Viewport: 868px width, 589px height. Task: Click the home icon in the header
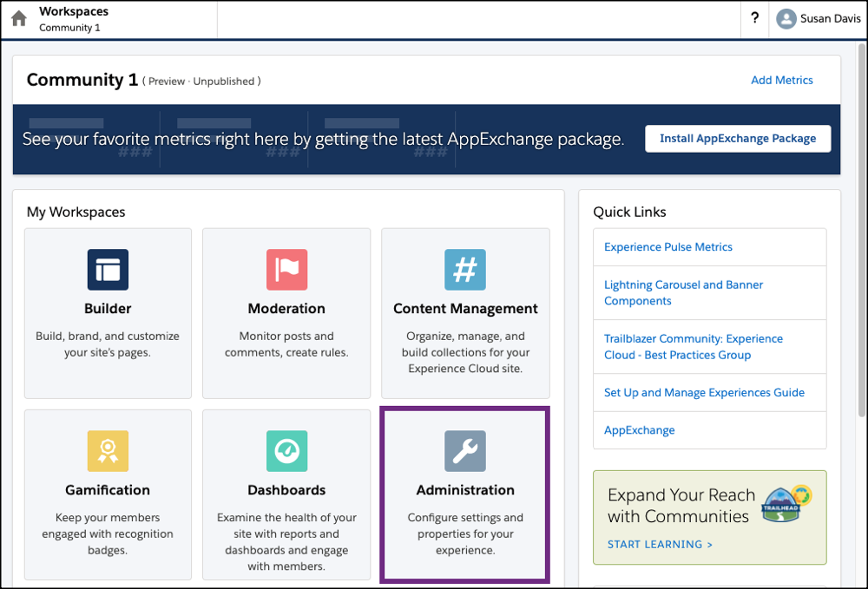pyautogui.click(x=17, y=17)
